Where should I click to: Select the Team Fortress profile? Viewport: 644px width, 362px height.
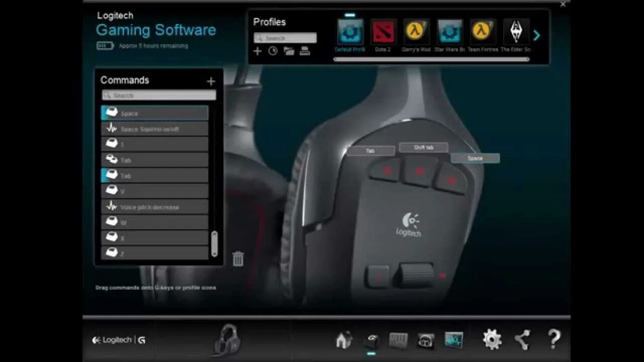[x=483, y=32]
